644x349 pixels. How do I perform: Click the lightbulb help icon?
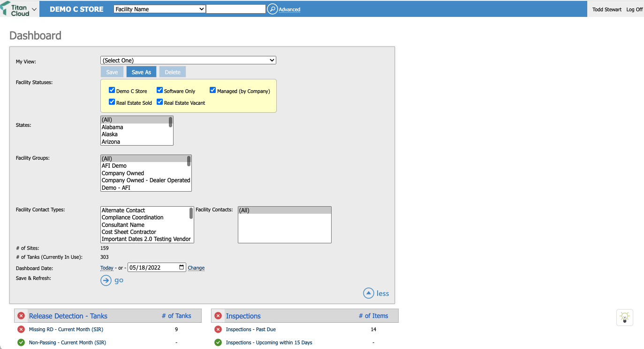[x=625, y=318]
